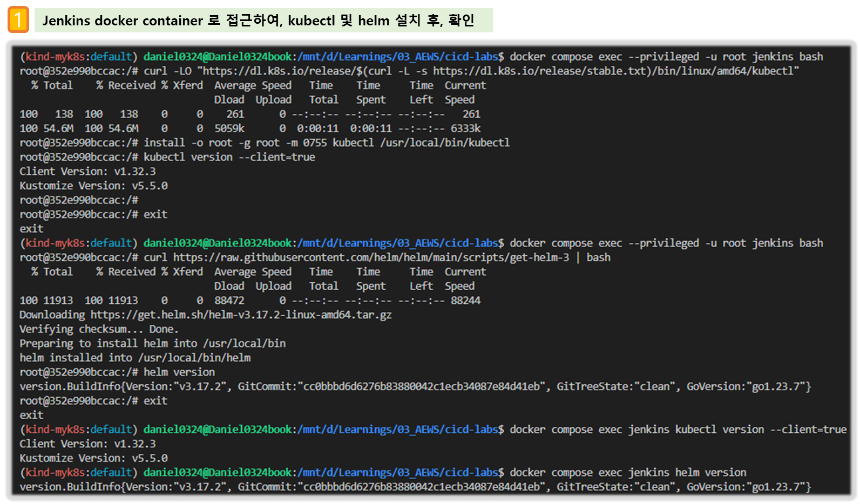Click the "100 54.6M" download progress row
Screen dimensions: 860x504
tap(250, 128)
